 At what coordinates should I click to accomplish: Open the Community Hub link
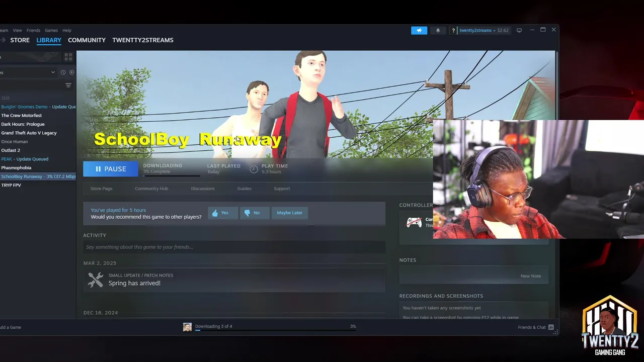coord(151,189)
